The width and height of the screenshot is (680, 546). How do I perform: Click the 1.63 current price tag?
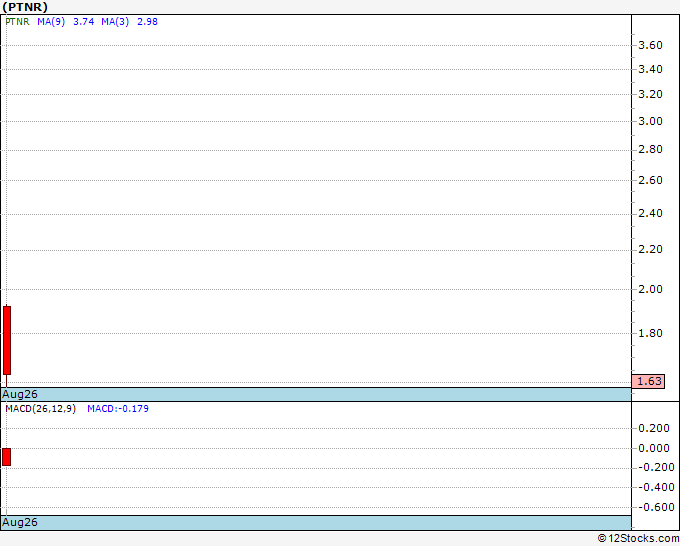[x=648, y=382]
